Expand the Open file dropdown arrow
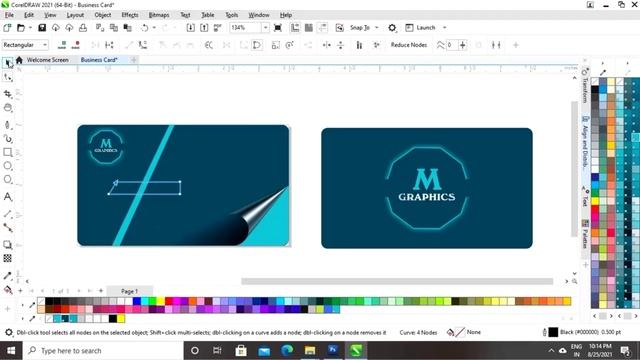This screenshot has height=360, width=640. point(30,28)
